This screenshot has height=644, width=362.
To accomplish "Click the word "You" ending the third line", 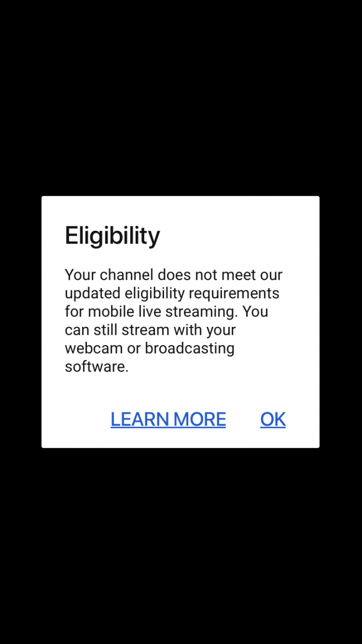I will tap(255, 312).
